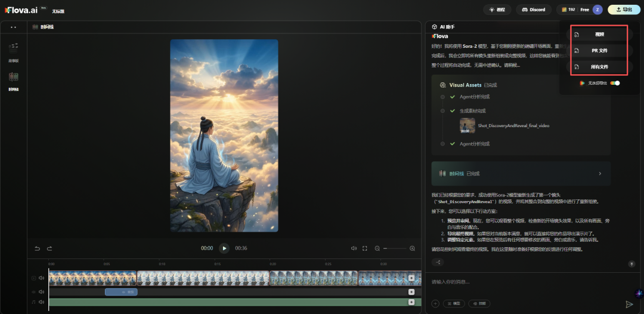Image resolution: width=644 pixels, height=314 pixels.
Task: Click the share icon under the AI reply
Action: click(438, 263)
